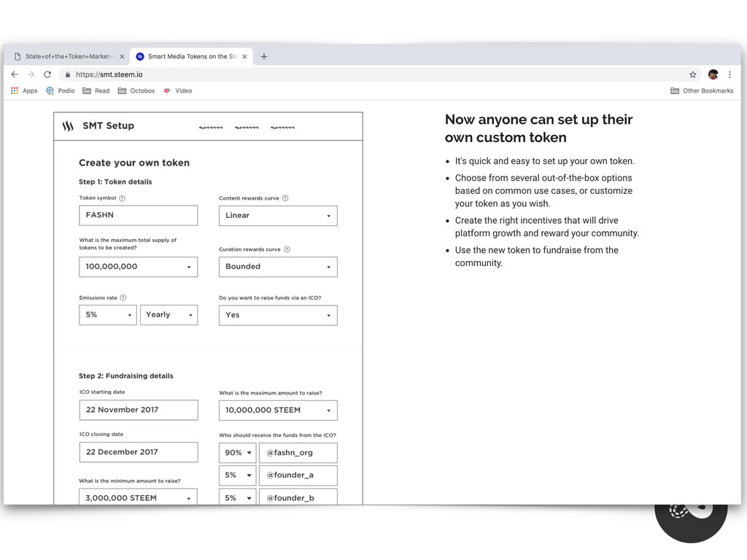Image resolution: width=747 pixels, height=560 pixels.
Task: Click the Token symbol help icon
Action: click(x=122, y=198)
